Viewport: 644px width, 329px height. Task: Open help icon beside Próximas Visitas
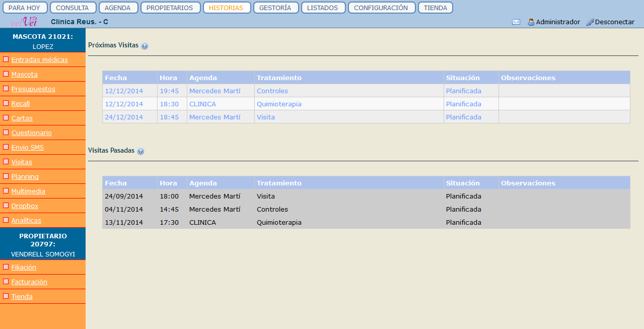[145, 46]
